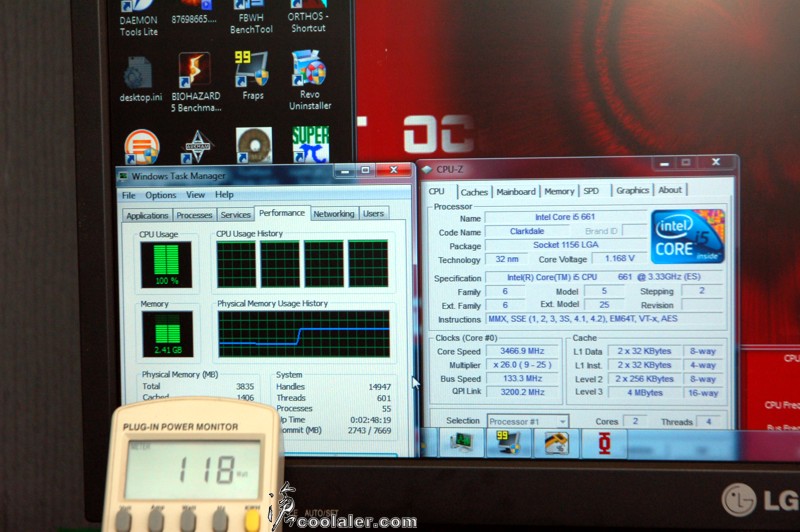Select the Performance tab
This screenshot has height=532, width=800.
282,213
